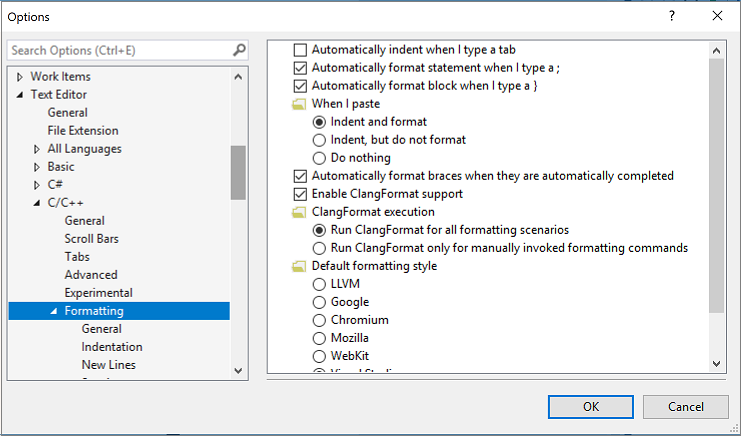Select the 'Do nothing' paste option
The height and width of the screenshot is (436, 741).
click(x=320, y=158)
